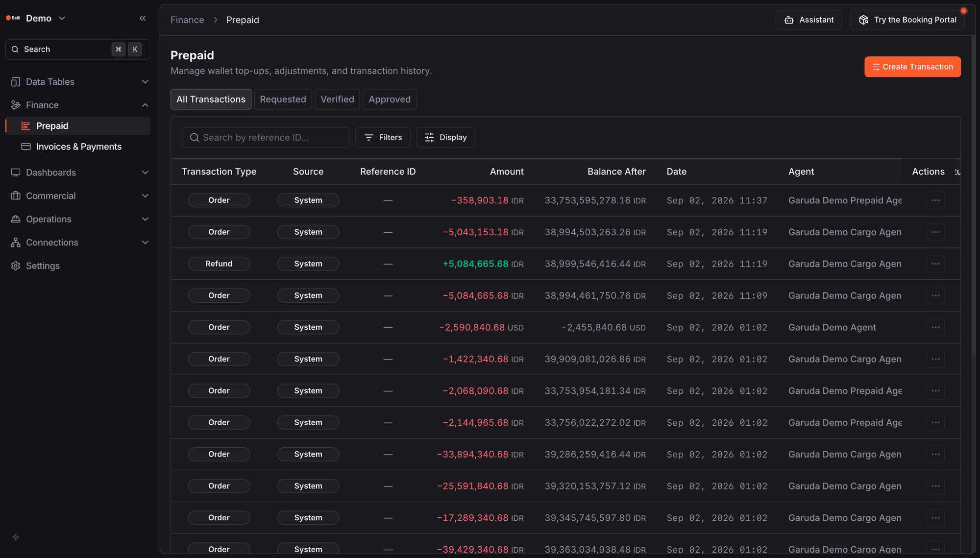
Task: Click the Search by reference ID field
Action: click(266, 137)
